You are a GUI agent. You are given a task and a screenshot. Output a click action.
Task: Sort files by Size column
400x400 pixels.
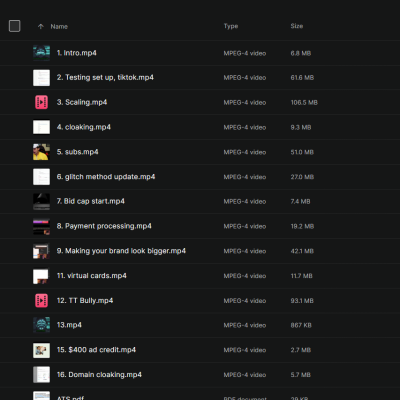(297, 26)
